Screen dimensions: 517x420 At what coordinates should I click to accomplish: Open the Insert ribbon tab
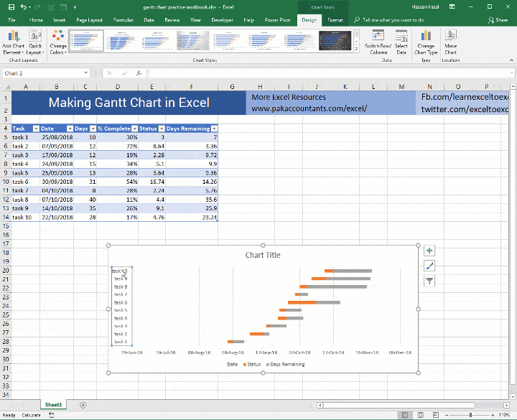pyautogui.click(x=60, y=20)
